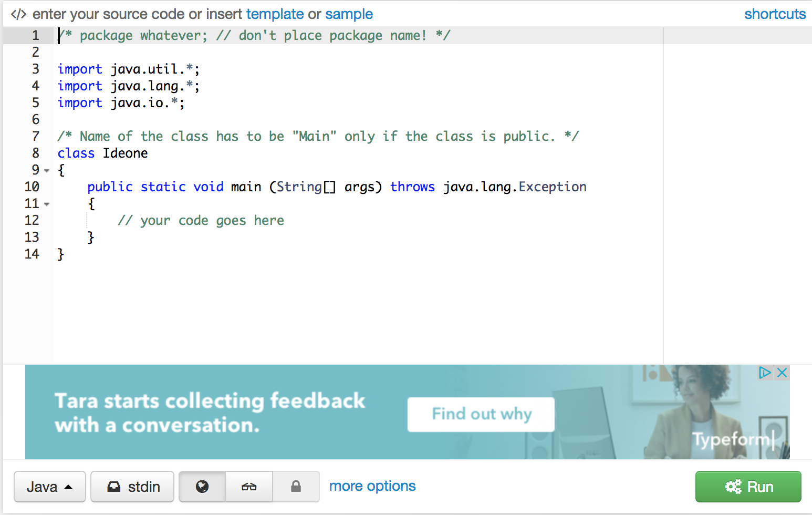Click the gear icon on the Run button

734,487
